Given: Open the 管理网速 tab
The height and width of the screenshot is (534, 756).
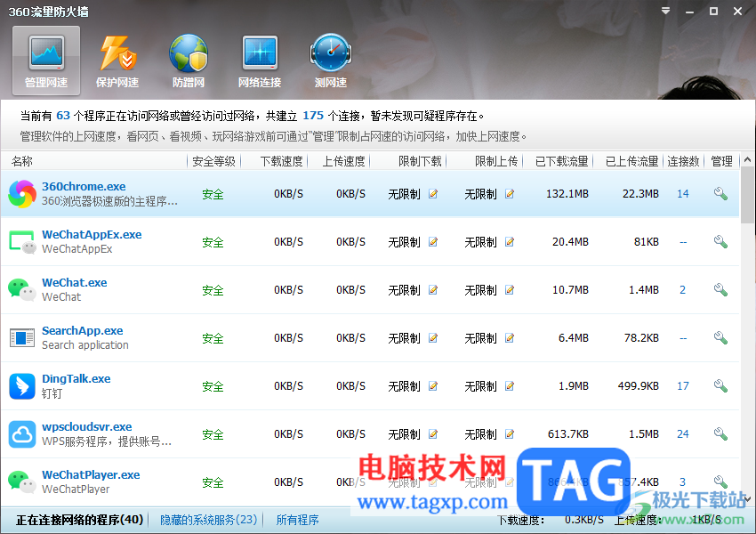Looking at the screenshot, I should [x=46, y=61].
